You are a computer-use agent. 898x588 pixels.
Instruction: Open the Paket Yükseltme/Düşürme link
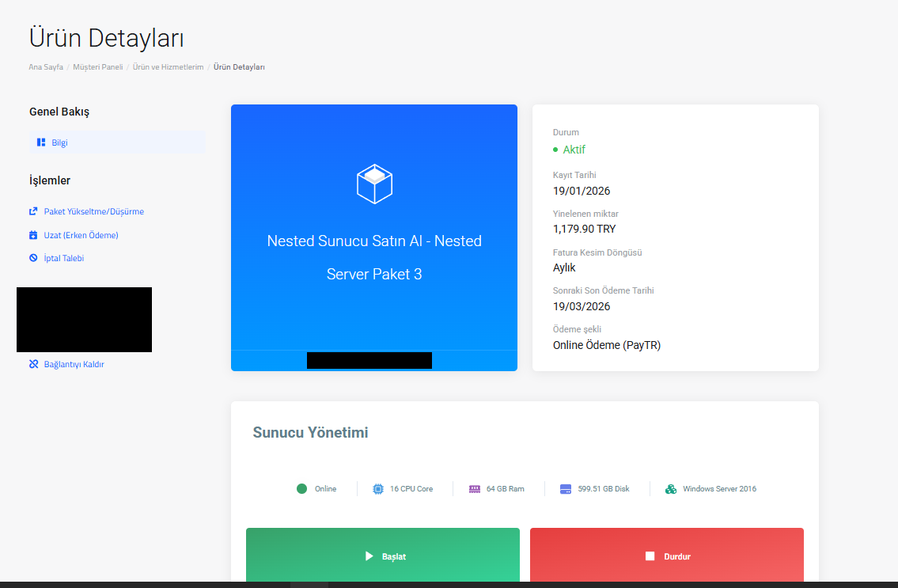[x=93, y=211]
